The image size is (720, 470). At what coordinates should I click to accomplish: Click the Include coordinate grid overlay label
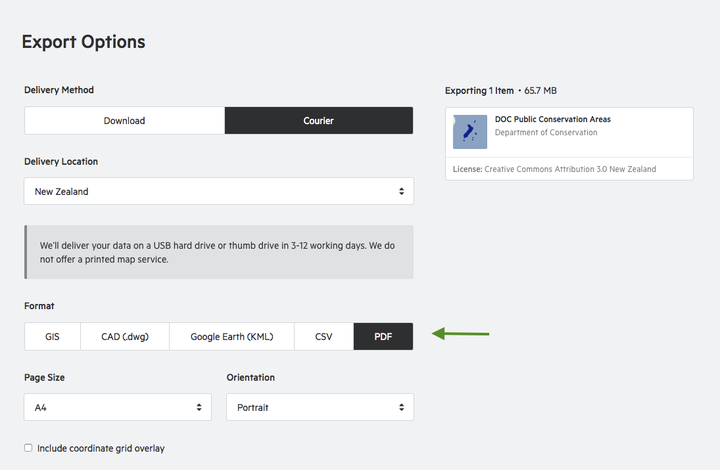(101, 448)
